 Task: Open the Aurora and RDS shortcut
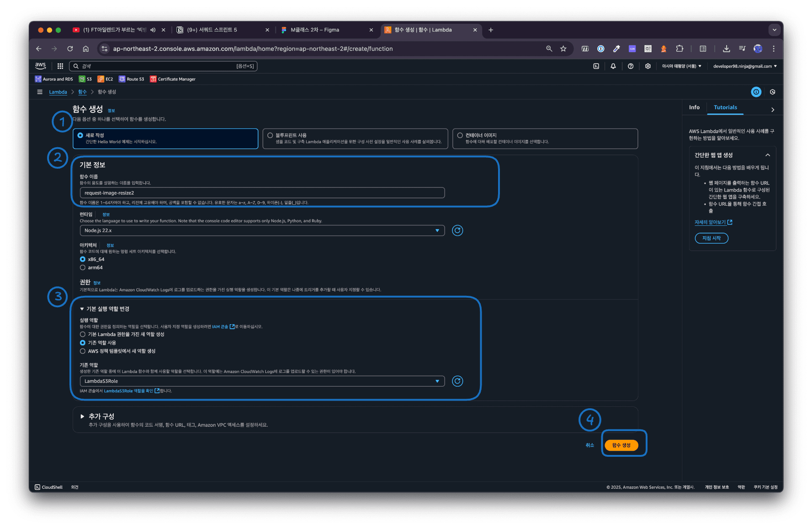tap(54, 79)
